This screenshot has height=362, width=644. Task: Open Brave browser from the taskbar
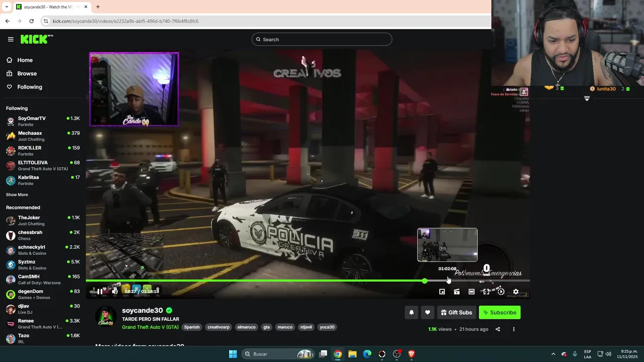412,354
